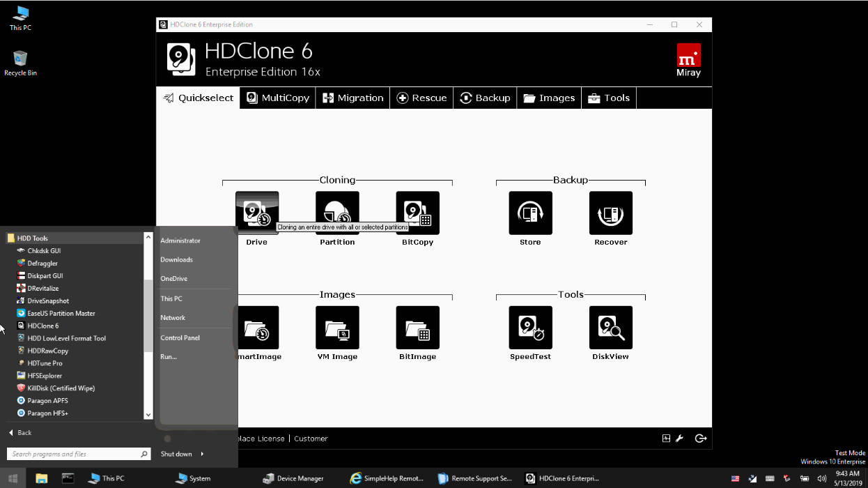
Task: Click the scroll down arrow in program list
Action: (x=148, y=415)
